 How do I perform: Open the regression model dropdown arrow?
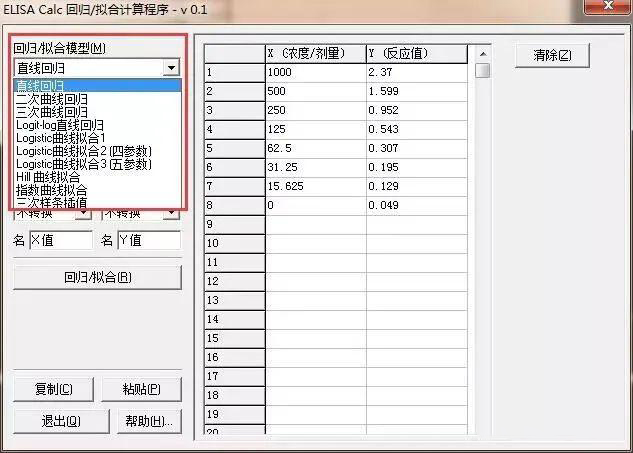[x=172, y=67]
